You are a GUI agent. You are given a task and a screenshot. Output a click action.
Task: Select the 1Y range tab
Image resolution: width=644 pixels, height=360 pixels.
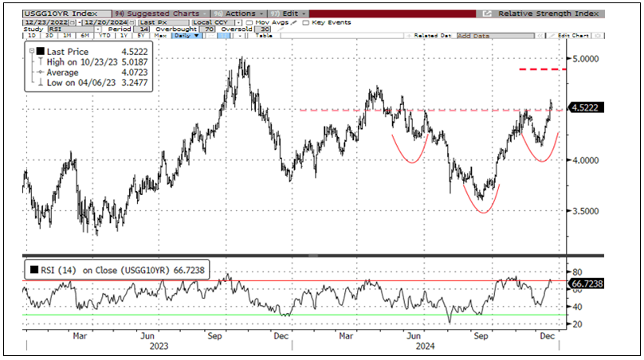124,36
